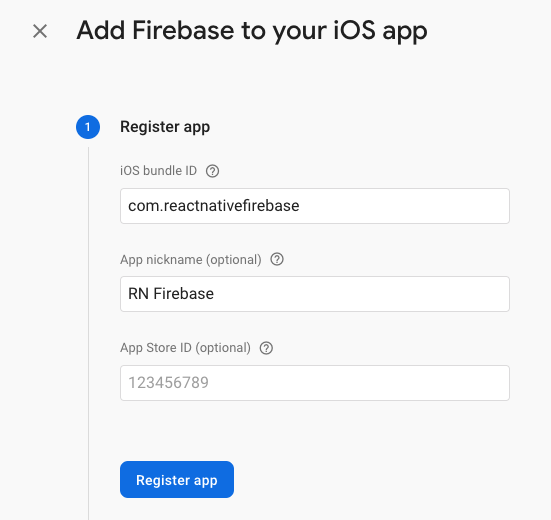This screenshot has width=551, height=520.
Task: Select the step 1 circle indicator
Action: click(x=88, y=127)
